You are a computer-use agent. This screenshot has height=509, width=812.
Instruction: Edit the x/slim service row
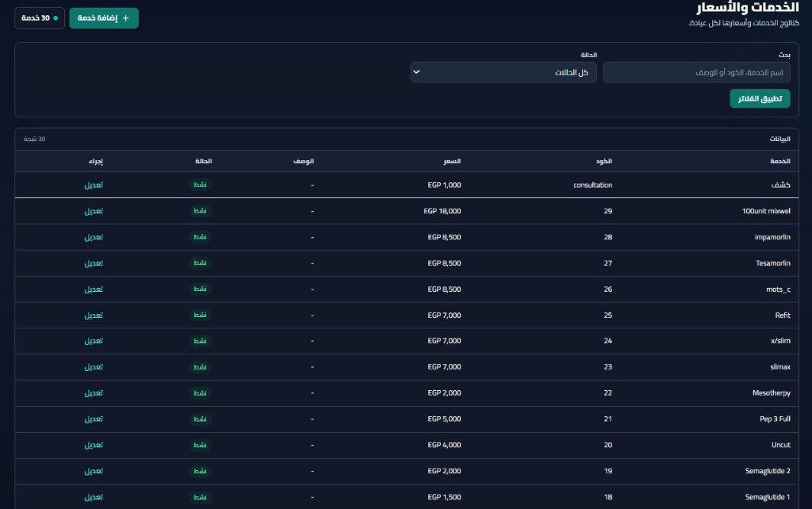tap(94, 341)
